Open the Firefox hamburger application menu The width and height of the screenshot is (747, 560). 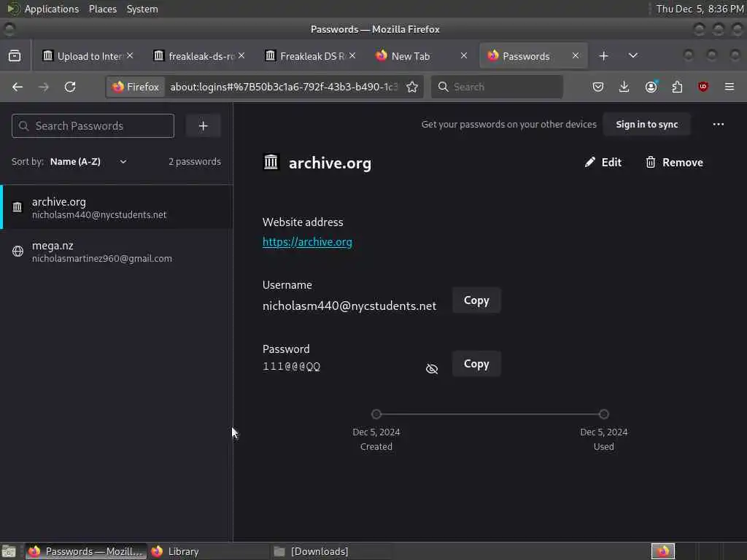point(729,87)
